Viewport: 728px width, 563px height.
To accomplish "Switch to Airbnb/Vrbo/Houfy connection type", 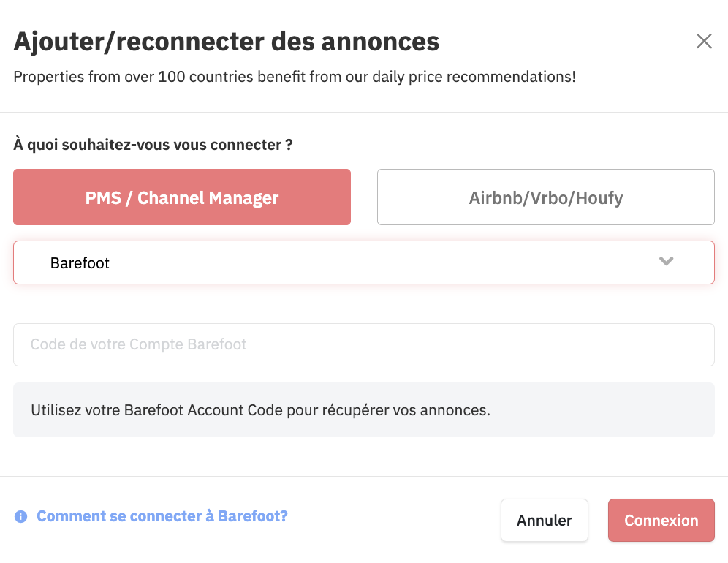I will 545,197.
